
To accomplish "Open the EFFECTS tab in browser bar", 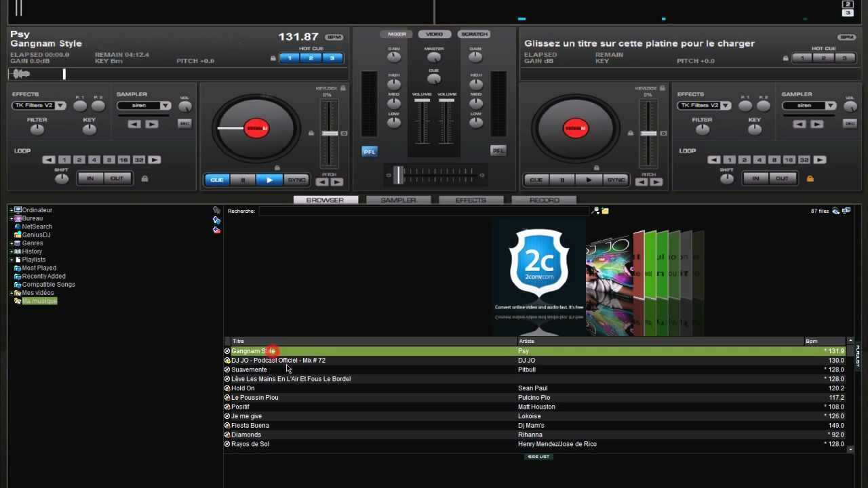I will [x=471, y=200].
